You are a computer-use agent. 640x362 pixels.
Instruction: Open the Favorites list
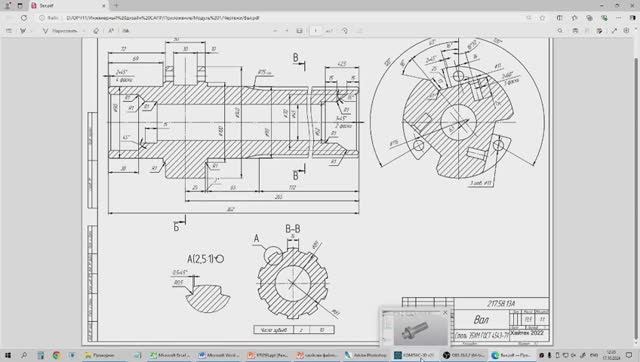pos(575,18)
